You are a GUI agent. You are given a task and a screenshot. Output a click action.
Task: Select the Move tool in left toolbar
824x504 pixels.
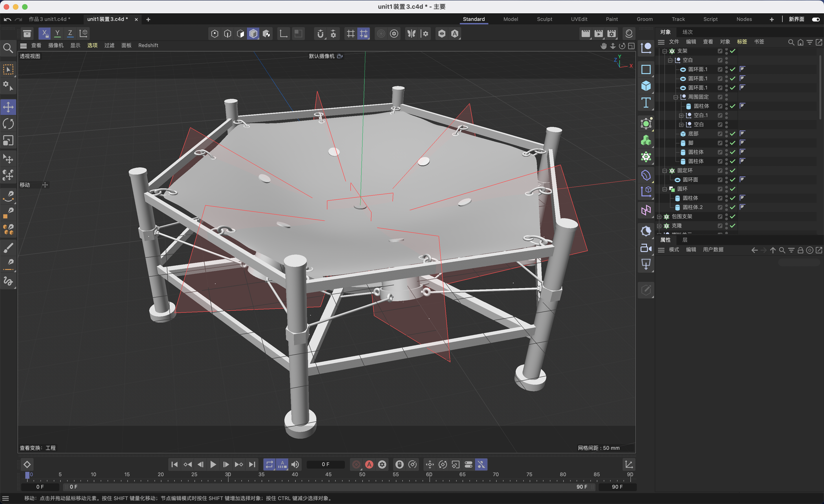(x=8, y=107)
